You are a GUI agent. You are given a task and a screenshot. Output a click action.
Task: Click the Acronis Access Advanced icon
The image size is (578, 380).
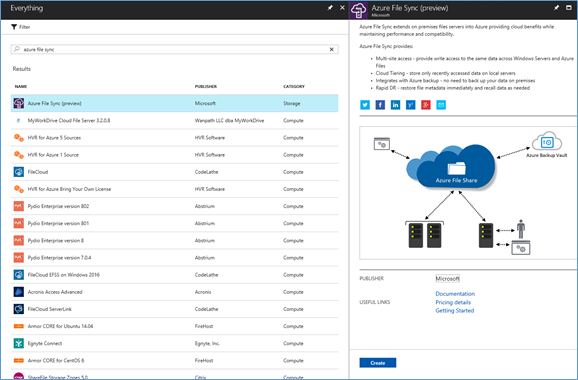click(x=19, y=292)
